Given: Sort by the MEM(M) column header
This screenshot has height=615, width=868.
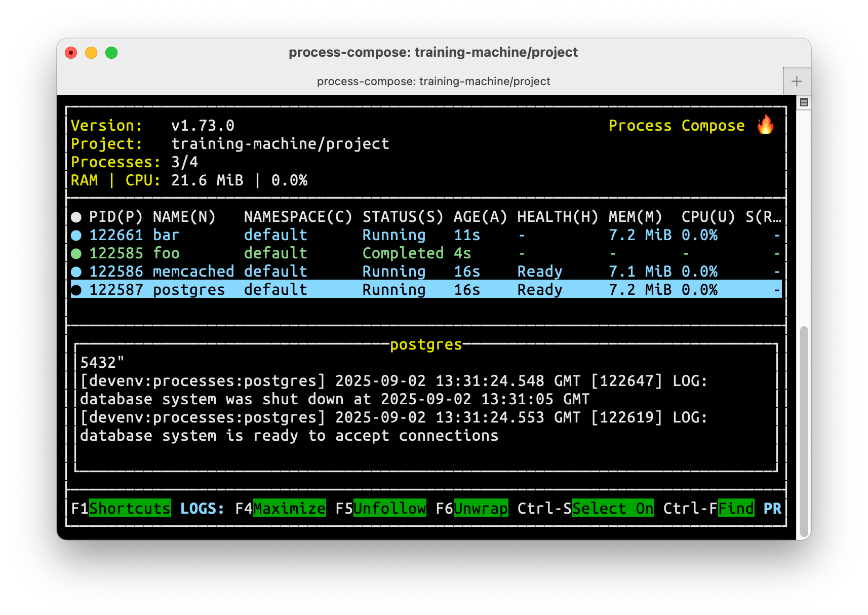Looking at the screenshot, I should [x=635, y=217].
